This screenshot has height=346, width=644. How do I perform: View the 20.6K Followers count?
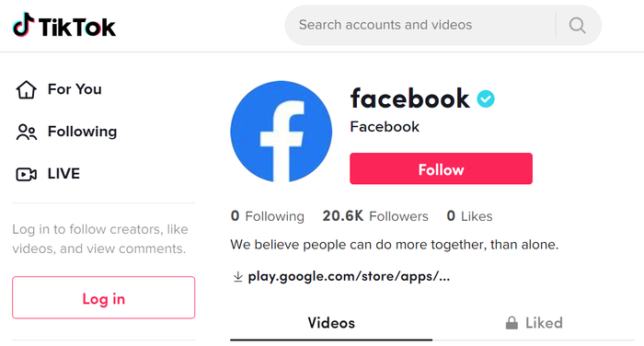375,216
